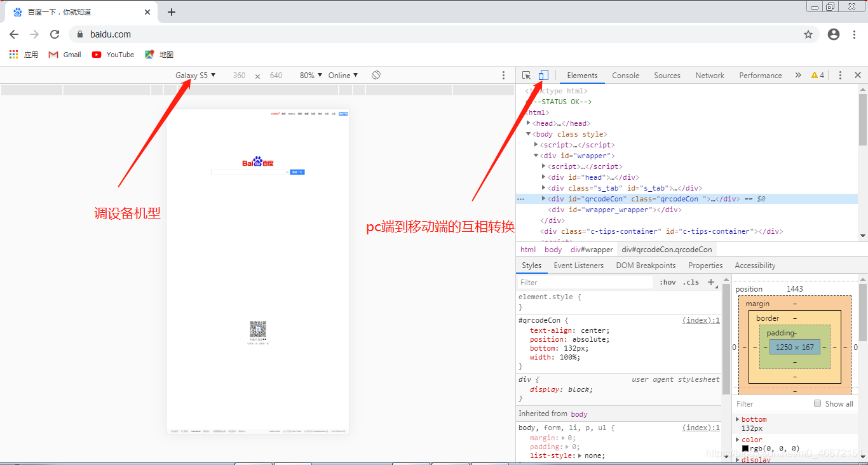Click 1250 × 167 box model content
This screenshot has height=465, width=868.
tap(794, 347)
